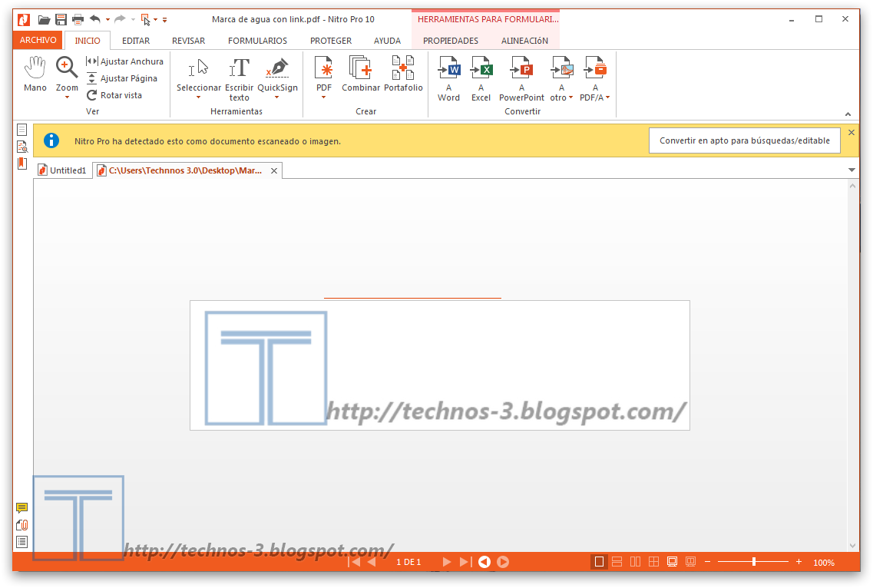Image resolution: width=873 pixels, height=588 pixels.
Task: Undo the last action
Action: [x=95, y=19]
